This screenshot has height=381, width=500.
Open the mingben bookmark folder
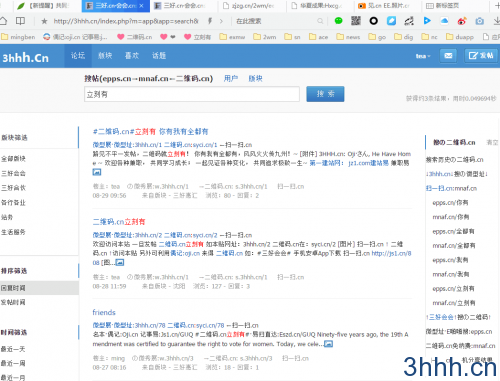coord(18,37)
